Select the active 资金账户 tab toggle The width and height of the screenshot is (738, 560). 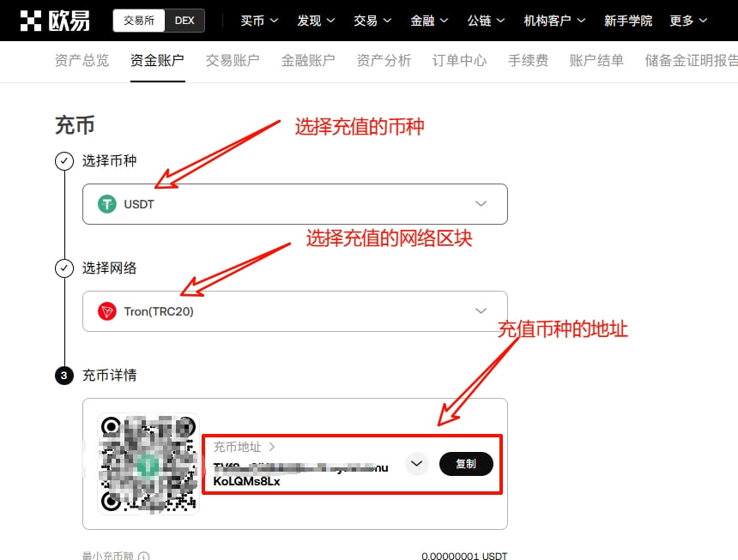[157, 61]
